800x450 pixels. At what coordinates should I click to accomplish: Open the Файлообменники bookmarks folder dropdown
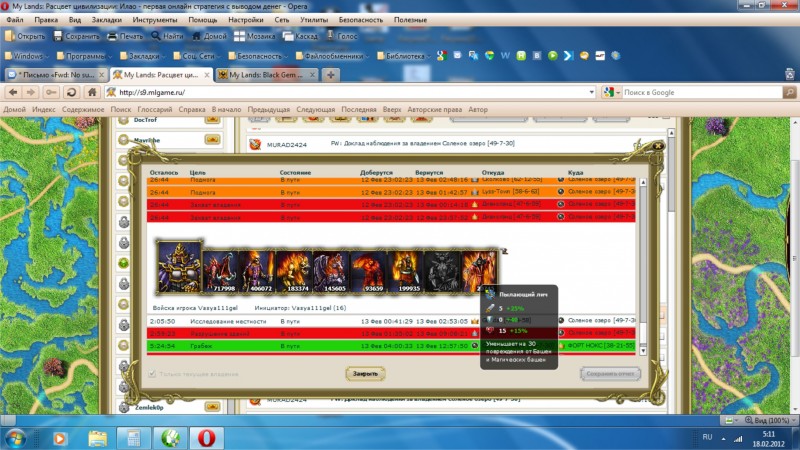(332, 56)
